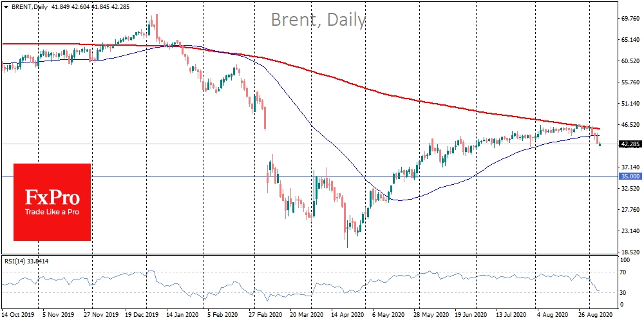
Task: Click the 60.520 price axis label
Action: click(629, 61)
